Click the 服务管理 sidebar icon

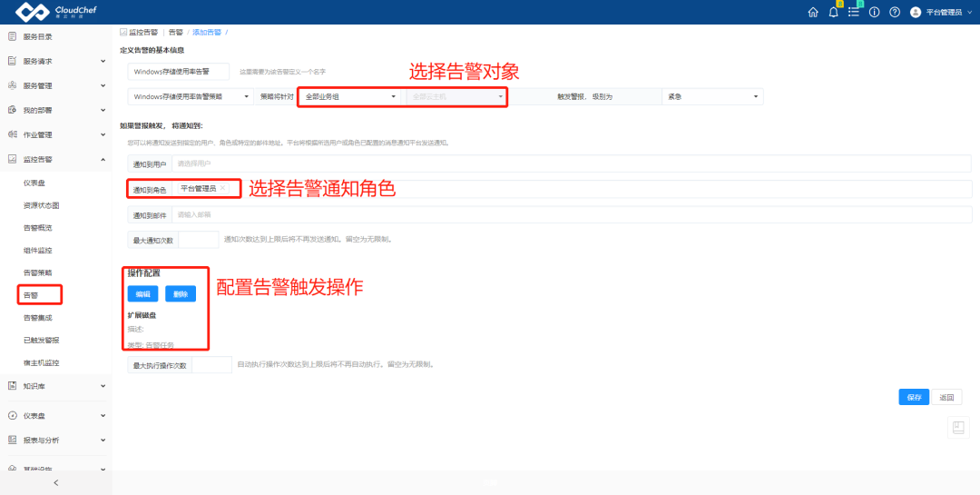coord(12,85)
